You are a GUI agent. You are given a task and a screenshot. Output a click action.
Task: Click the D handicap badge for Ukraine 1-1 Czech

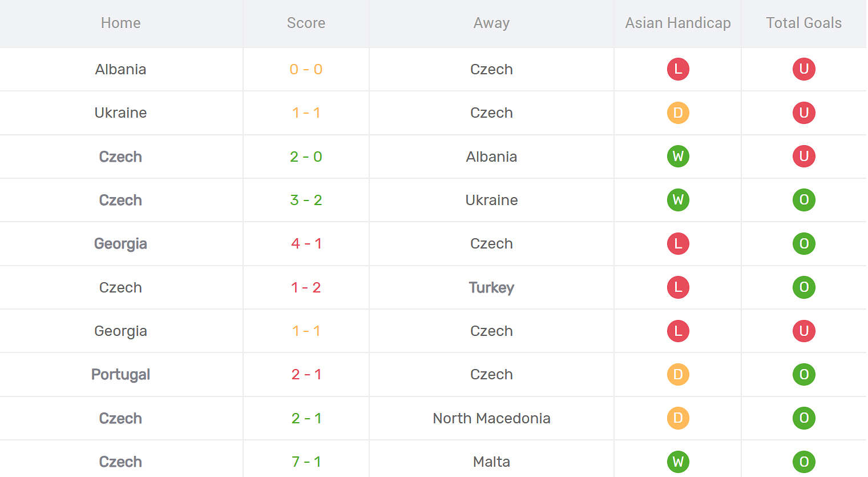click(x=678, y=113)
